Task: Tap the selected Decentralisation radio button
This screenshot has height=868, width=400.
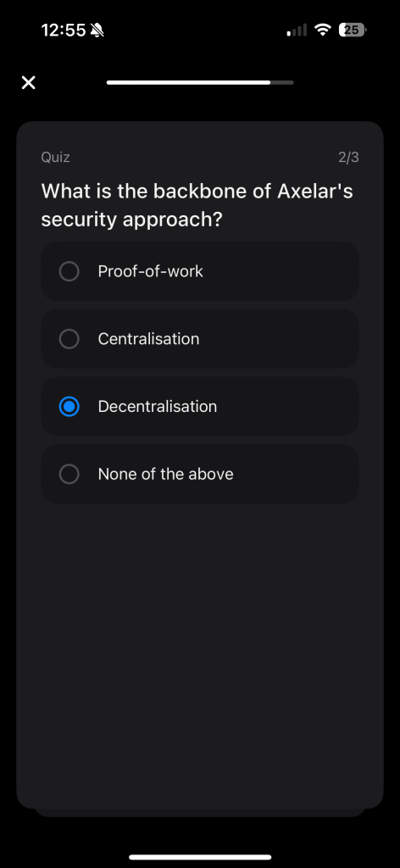Action: (x=69, y=406)
